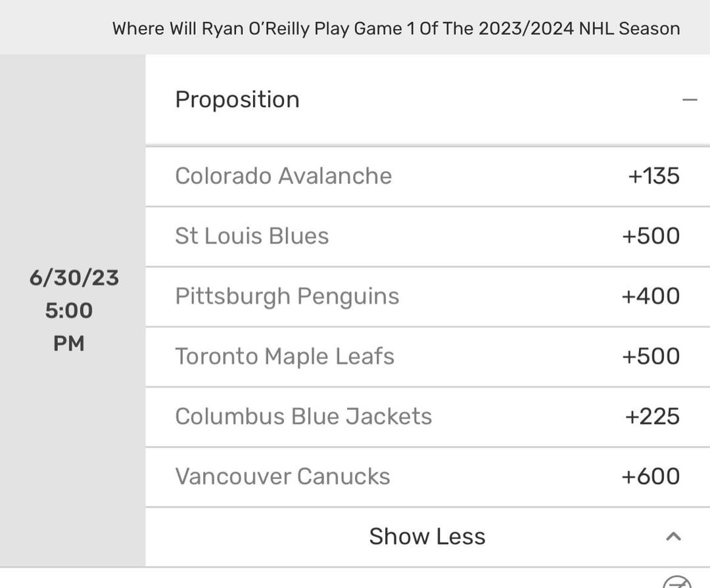Select the Columbus Blue Jackets team name
Image resolution: width=710 pixels, height=588 pixels.
[x=304, y=417]
